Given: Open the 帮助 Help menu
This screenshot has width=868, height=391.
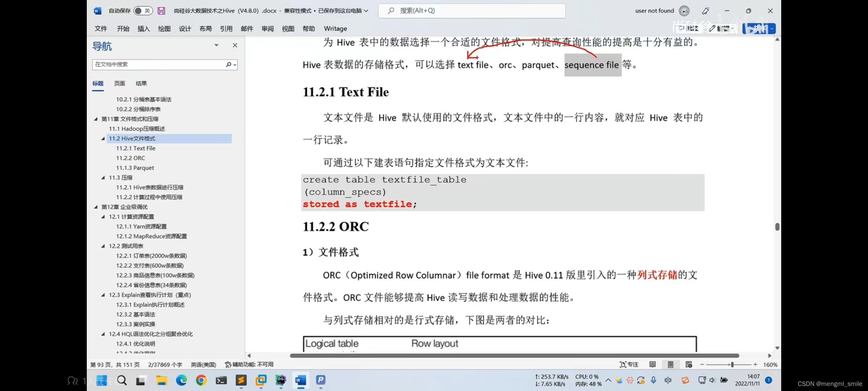Looking at the screenshot, I should 309,28.
